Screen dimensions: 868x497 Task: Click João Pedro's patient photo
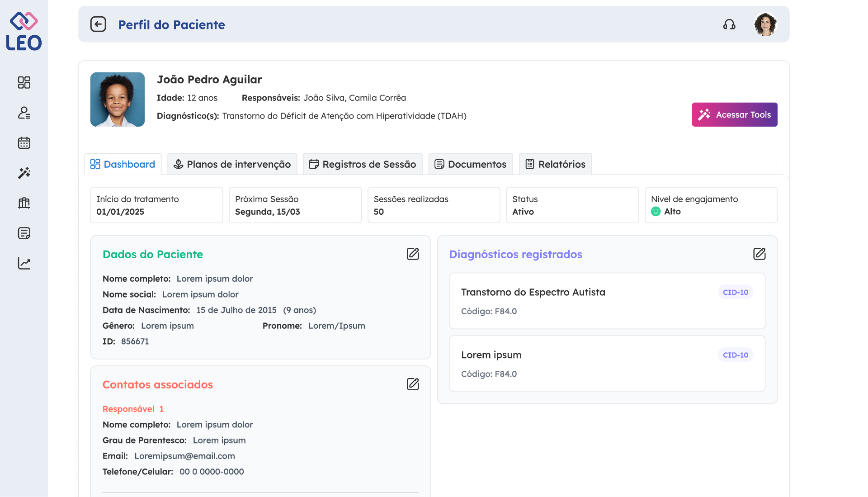point(118,99)
